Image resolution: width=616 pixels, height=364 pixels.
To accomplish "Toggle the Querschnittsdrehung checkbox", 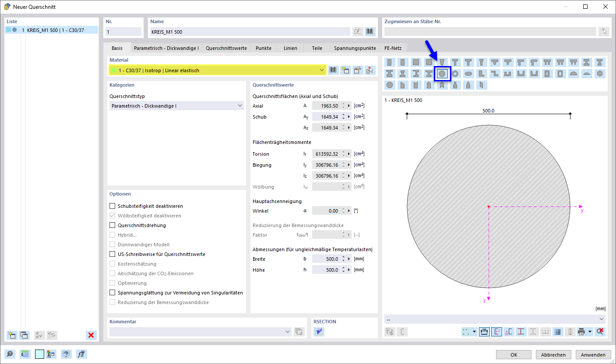I will (x=113, y=225).
